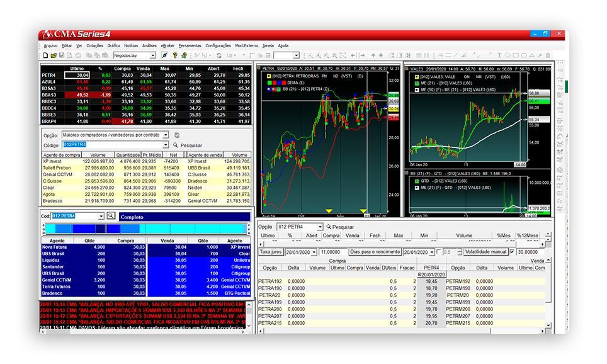Viewport: 607px width, 364px height.
Task: Click the refresh icon beside the Opção dropdown
Action: 177,135
